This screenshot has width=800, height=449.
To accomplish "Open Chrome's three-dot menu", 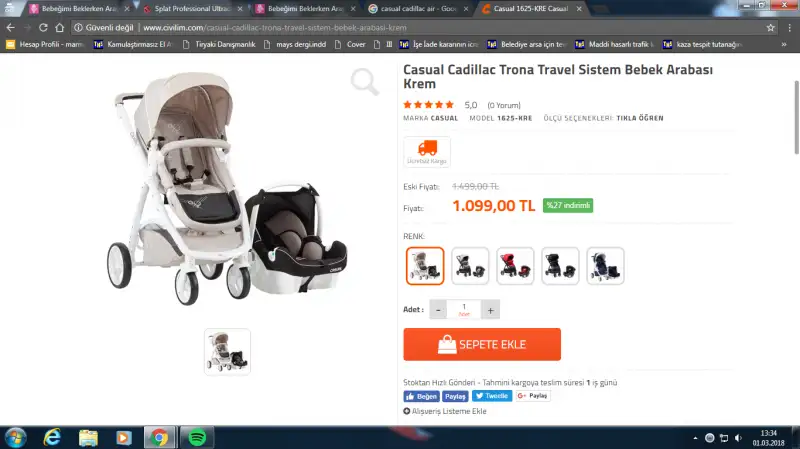I will point(789,28).
